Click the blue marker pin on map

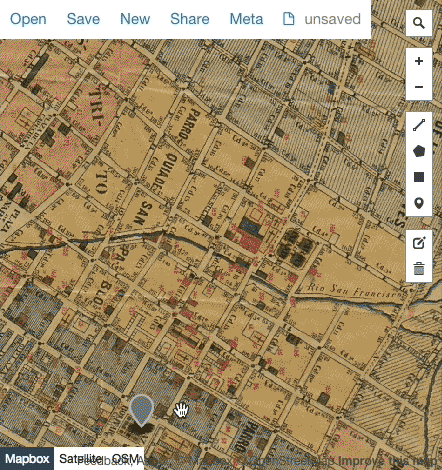[141, 411]
